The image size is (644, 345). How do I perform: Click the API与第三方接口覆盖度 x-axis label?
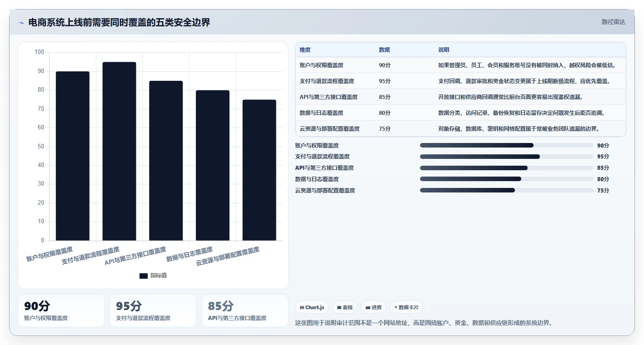(135, 256)
